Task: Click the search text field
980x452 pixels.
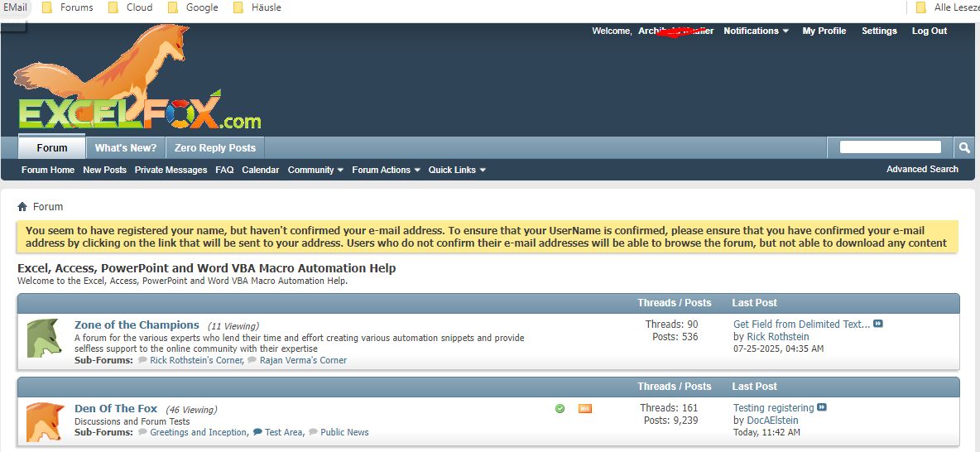Action: point(890,147)
